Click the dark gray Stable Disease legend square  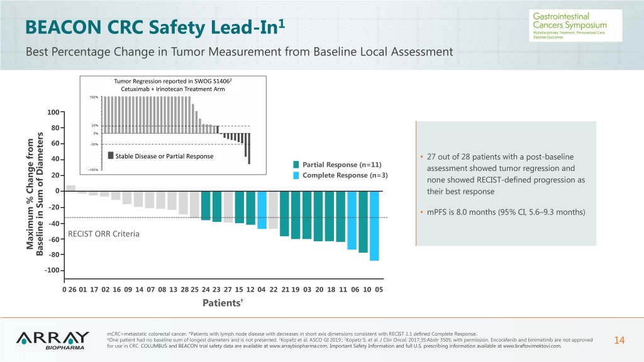111,156
